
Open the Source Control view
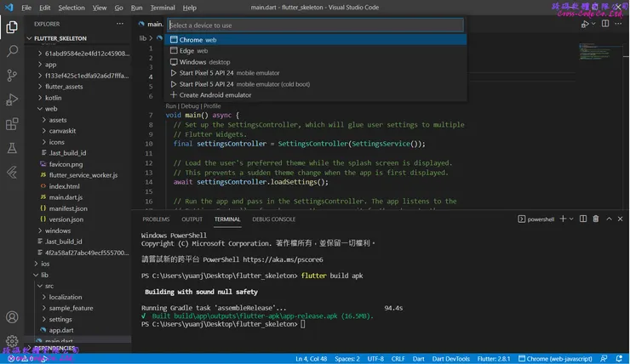tap(12, 76)
